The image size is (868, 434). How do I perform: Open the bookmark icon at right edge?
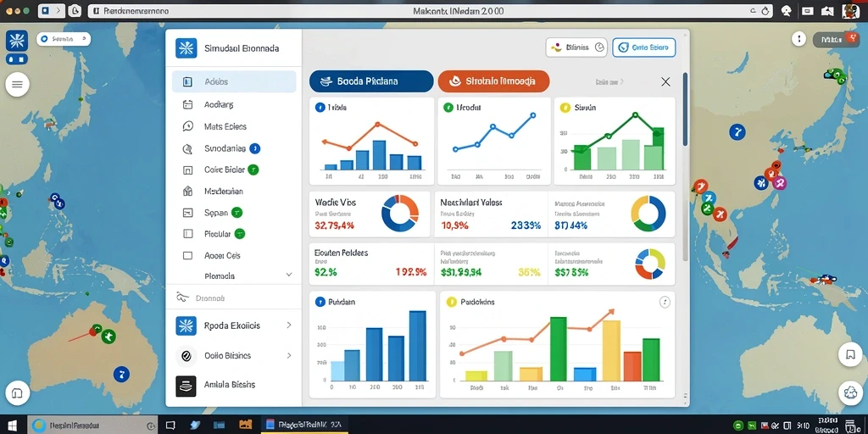[x=850, y=355]
